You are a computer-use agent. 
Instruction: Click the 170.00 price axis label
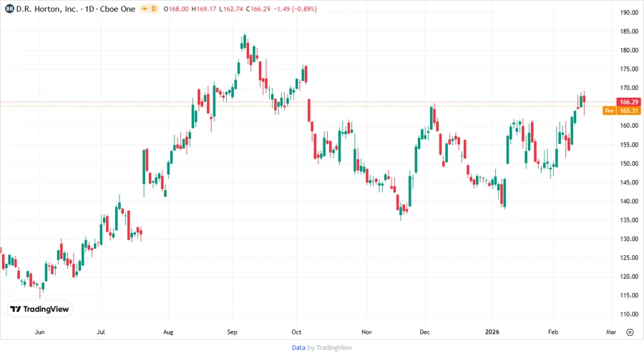coord(629,88)
